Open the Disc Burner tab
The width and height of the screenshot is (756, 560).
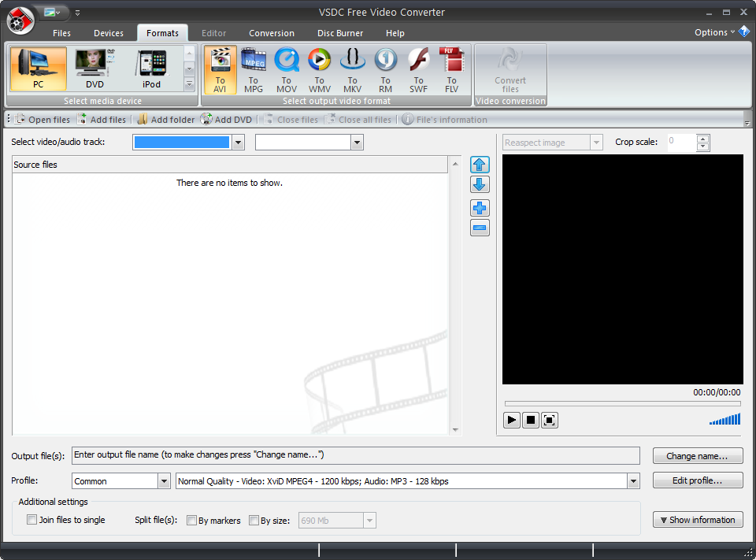340,33
